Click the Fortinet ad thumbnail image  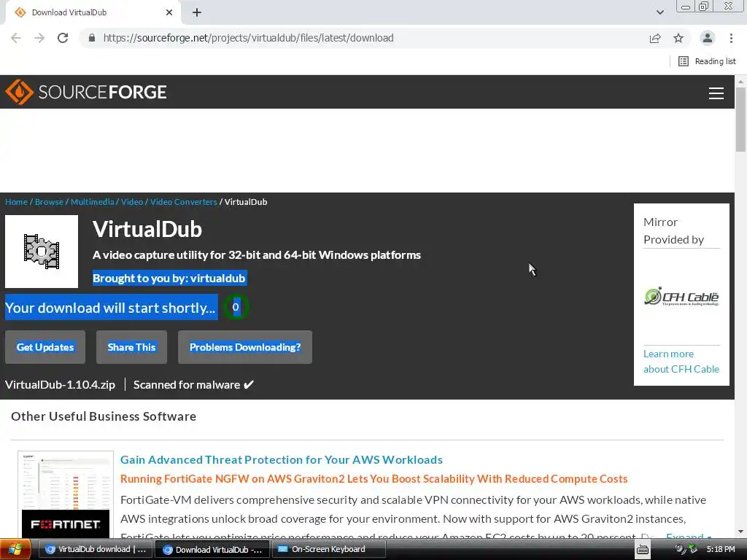pos(65,495)
